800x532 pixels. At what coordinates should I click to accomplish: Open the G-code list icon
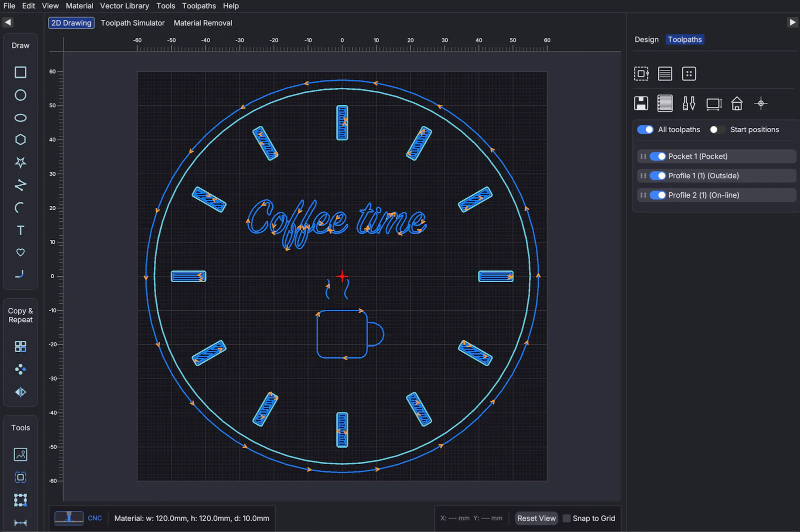[x=665, y=103]
